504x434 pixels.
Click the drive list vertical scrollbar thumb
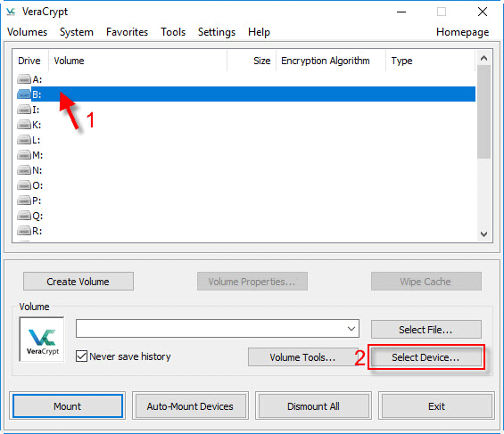click(x=483, y=111)
